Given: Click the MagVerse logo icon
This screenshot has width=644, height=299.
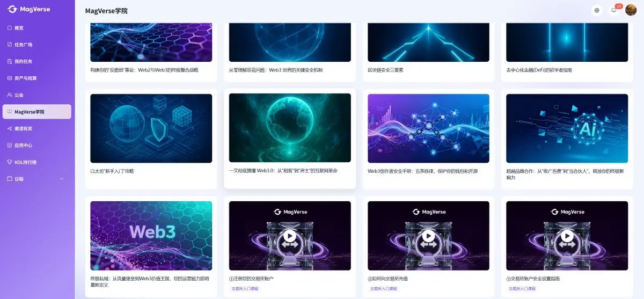Looking at the screenshot, I should (12, 9).
